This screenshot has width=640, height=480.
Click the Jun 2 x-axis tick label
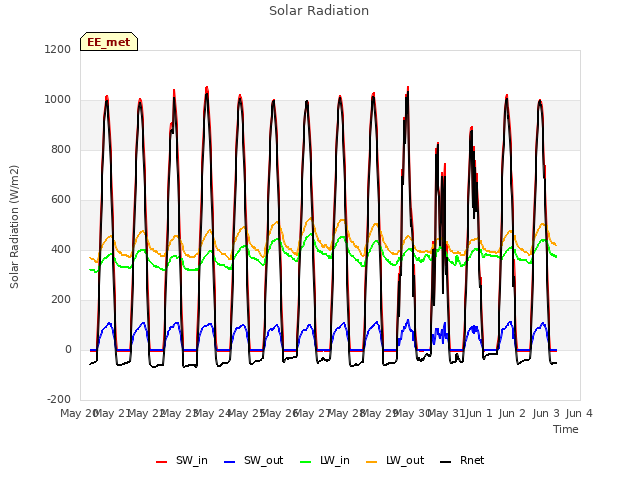pyautogui.click(x=512, y=413)
